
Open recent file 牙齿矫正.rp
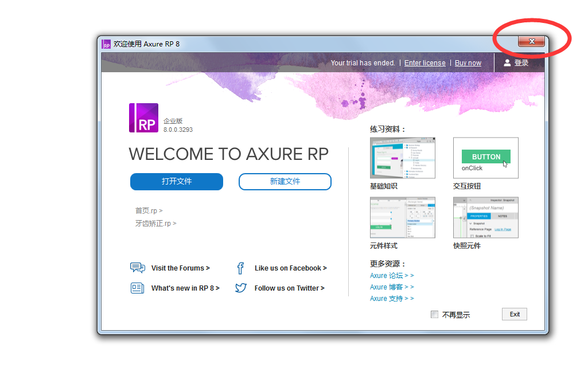coord(155,224)
